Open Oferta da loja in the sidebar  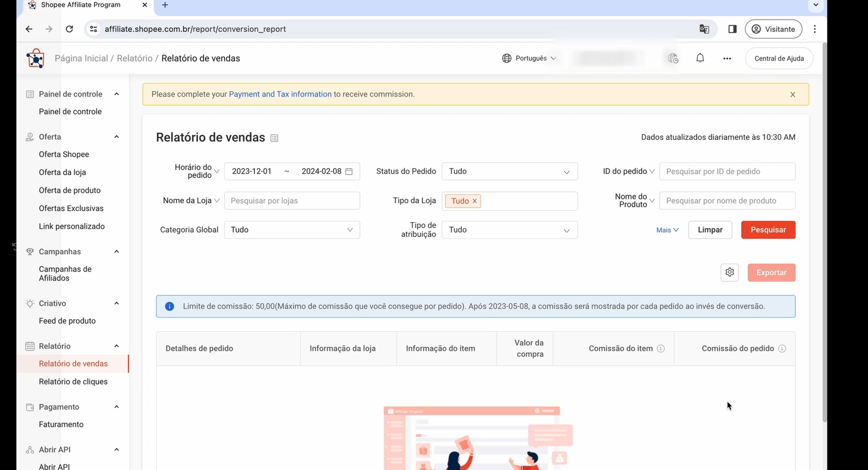[x=62, y=172]
